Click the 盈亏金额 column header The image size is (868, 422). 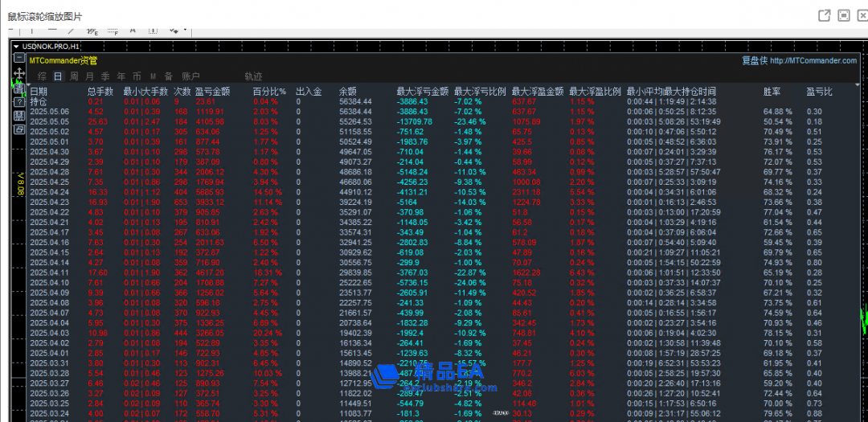pos(212,92)
